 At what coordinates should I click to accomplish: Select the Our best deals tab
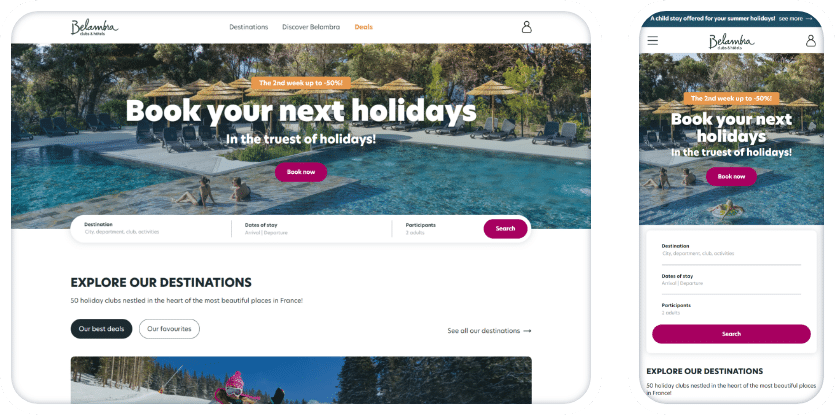click(x=101, y=329)
